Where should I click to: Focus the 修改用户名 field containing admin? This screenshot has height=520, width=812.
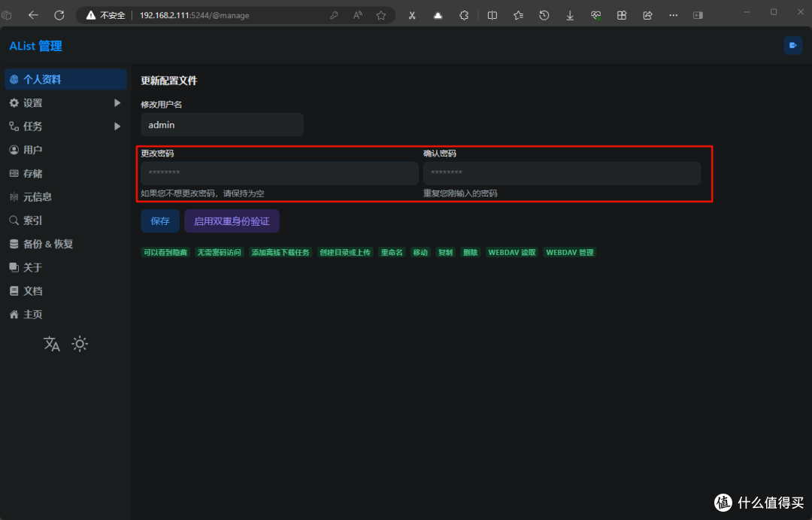coord(222,125)
